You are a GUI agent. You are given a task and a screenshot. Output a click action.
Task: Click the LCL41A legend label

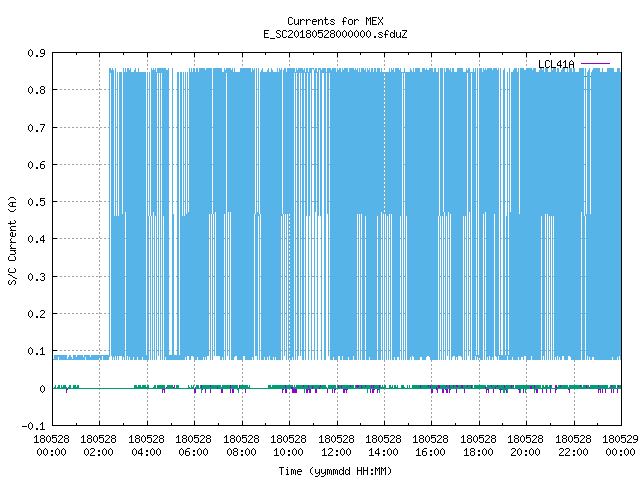tap(556, 64)
